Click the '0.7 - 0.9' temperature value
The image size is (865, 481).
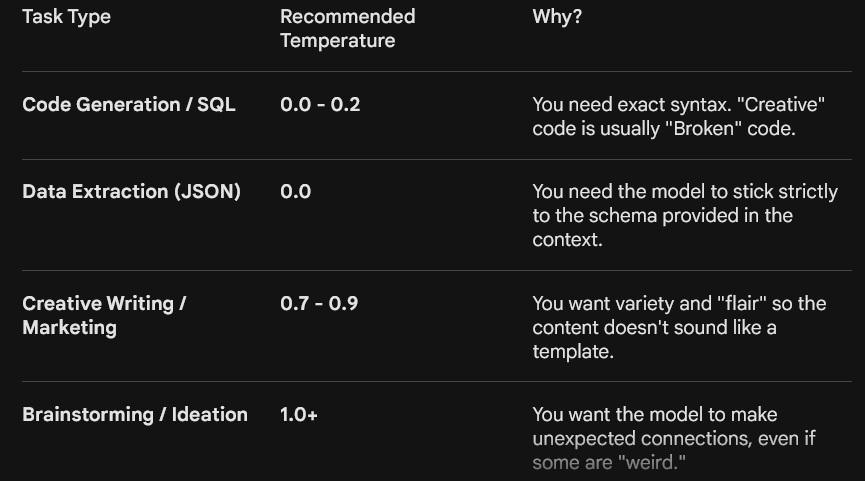coord(319,303)
